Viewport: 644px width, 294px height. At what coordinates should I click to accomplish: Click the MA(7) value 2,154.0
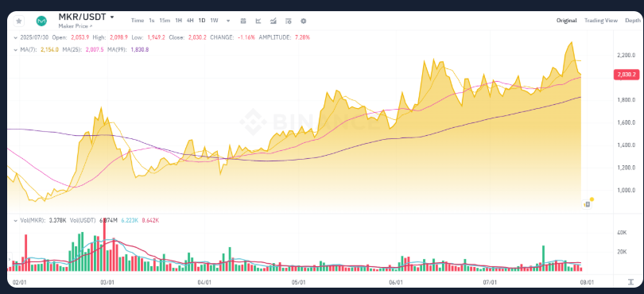click(50, 50)
